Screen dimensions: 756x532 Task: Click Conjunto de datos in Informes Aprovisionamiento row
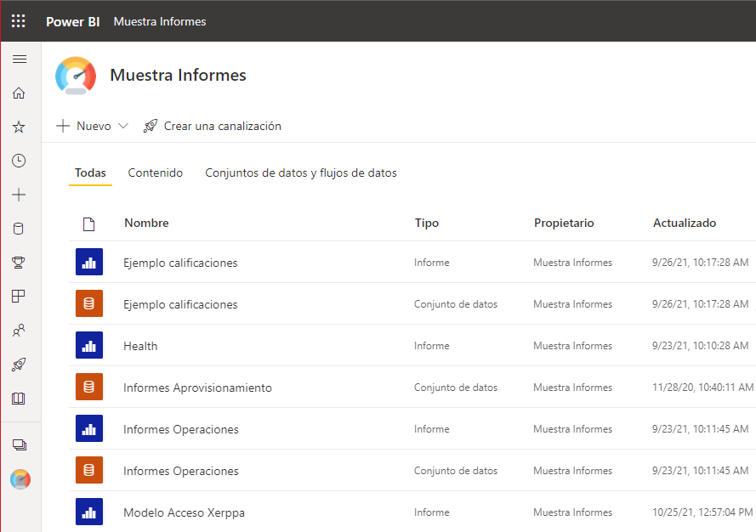pos(456,388)
